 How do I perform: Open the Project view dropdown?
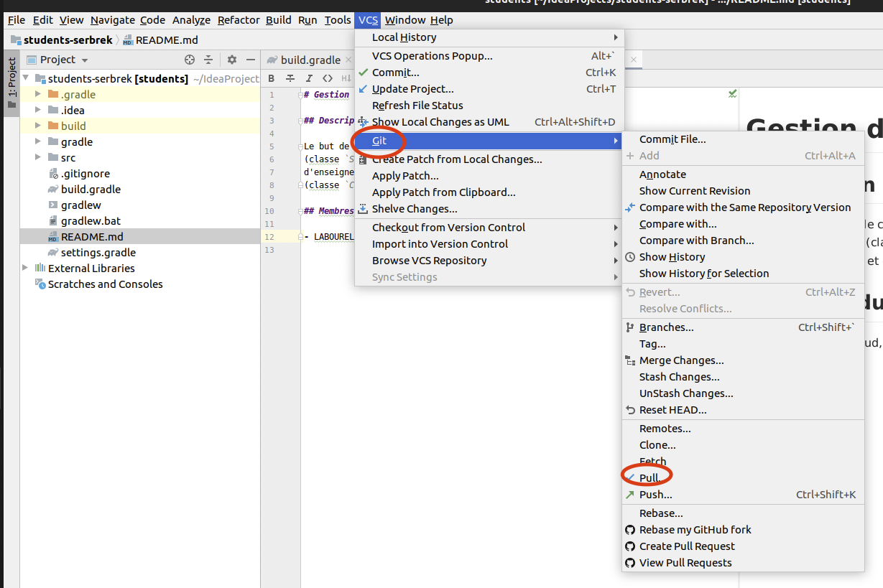pos(63,60)
